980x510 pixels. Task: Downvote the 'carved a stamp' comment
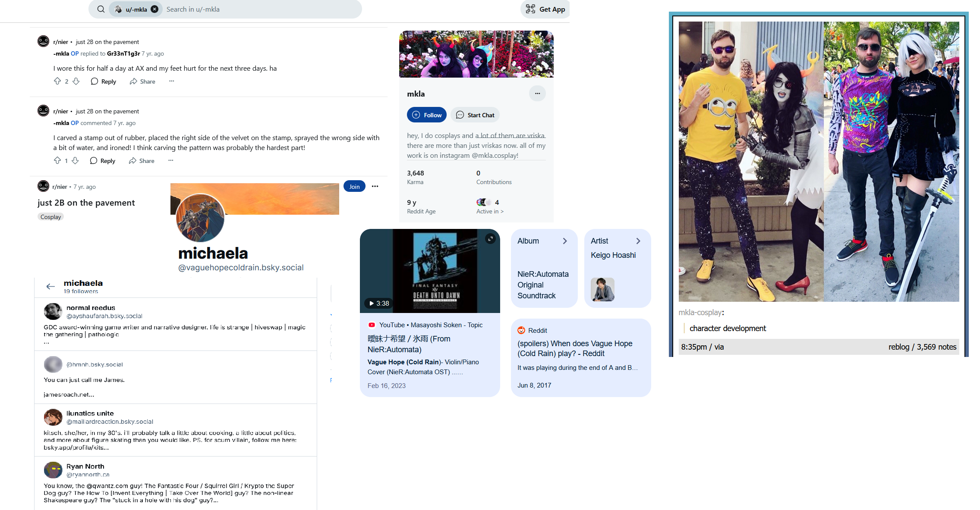(x=75, y=160)
